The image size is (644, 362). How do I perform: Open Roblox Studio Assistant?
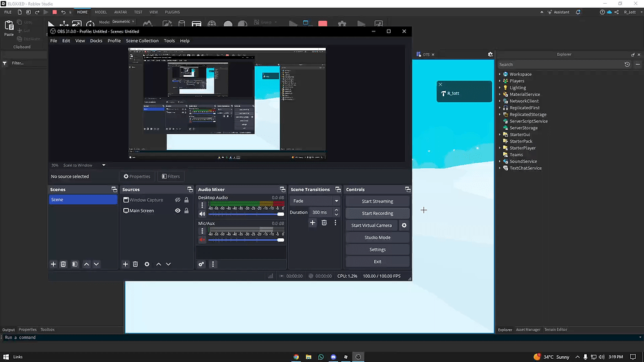(558, 12)
